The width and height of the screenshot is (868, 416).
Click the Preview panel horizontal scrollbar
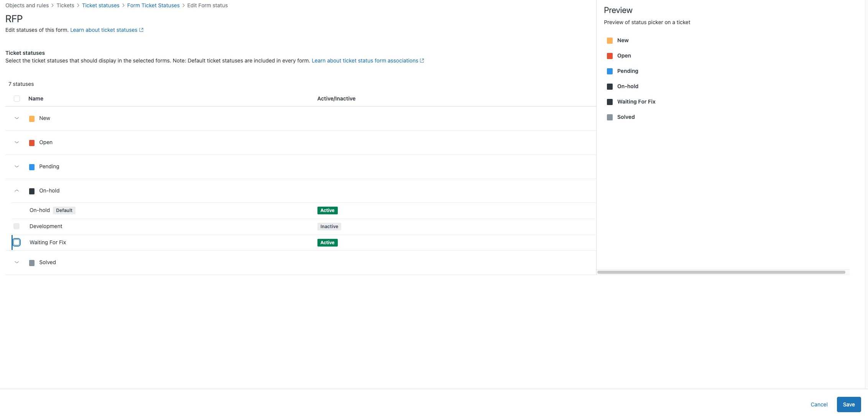coord(721,272)
